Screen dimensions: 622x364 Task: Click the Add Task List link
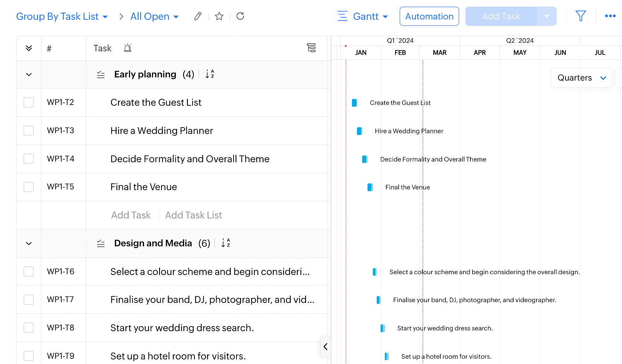(193, 215)
